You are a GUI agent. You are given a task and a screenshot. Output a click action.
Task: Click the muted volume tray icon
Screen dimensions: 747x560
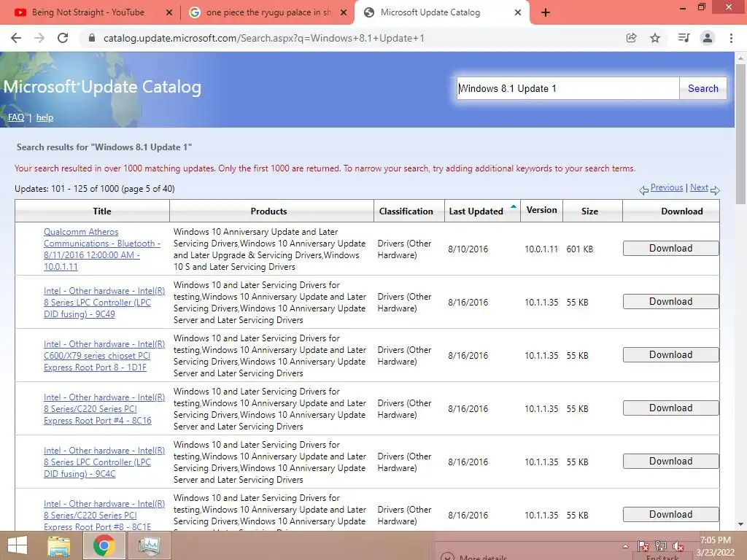(x=678, y=546)
